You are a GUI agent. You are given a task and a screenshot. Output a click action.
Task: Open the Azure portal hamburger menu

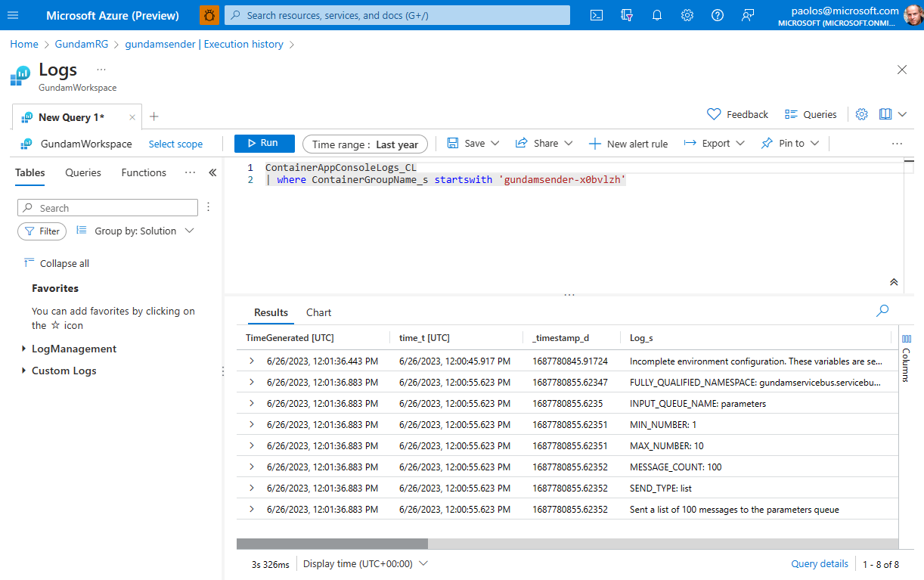click(x=14, y=15)
